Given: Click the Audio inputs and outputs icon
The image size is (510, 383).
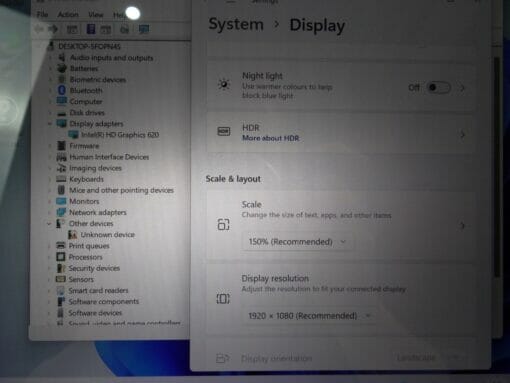Looking at the screenshot, I should click(62, 57).
